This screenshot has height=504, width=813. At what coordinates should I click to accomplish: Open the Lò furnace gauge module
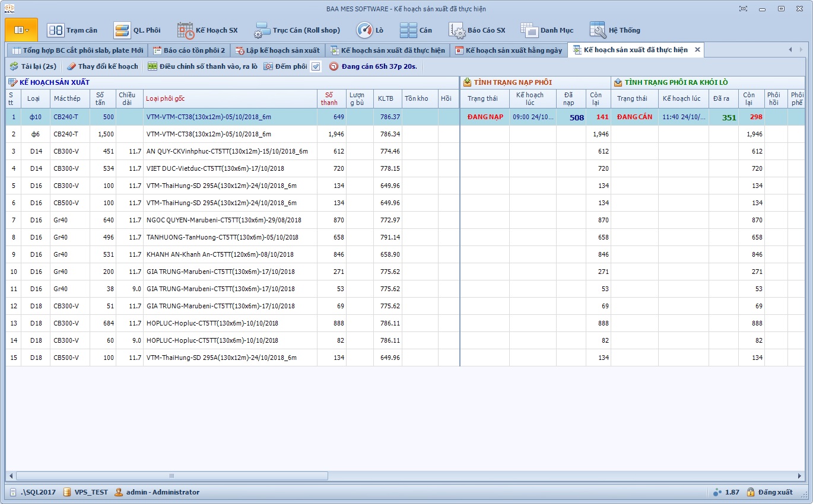(x=370, y=30)
